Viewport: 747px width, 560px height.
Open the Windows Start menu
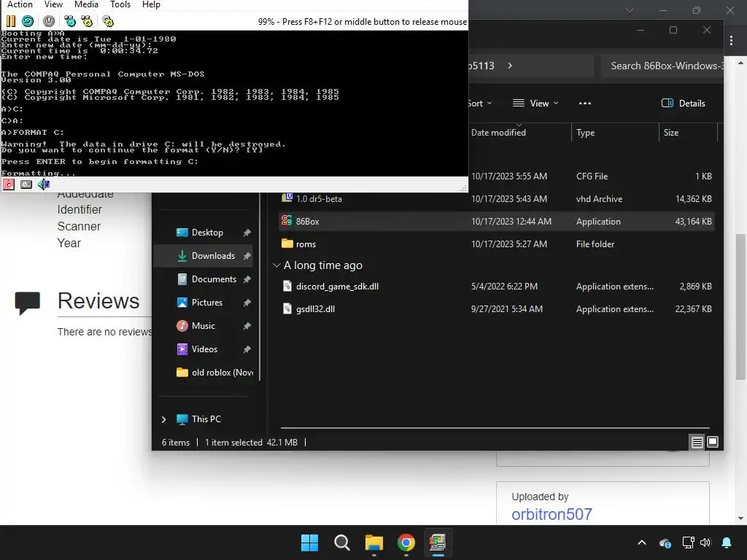point(309,542)
